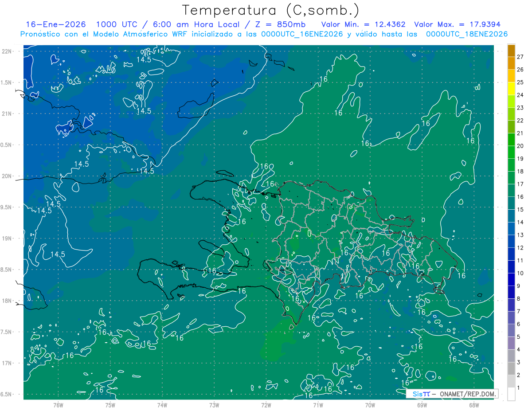This screenshot has width=532, height=411.
Task: Click the colorbar value label '7'
Action: coord(519,312)
